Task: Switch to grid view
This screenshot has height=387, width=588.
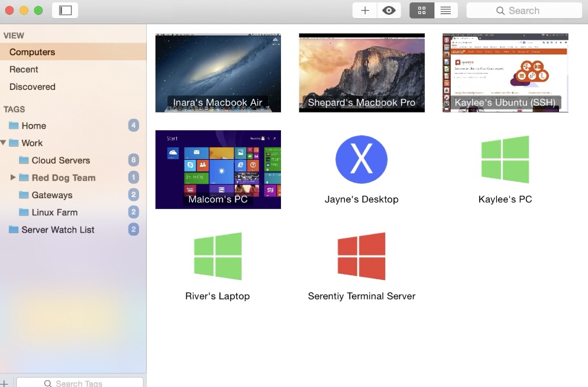Action: (421, 10)
